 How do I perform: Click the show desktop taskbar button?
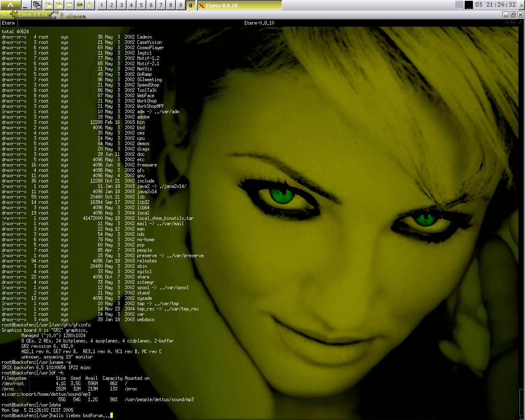click(25, 5)
